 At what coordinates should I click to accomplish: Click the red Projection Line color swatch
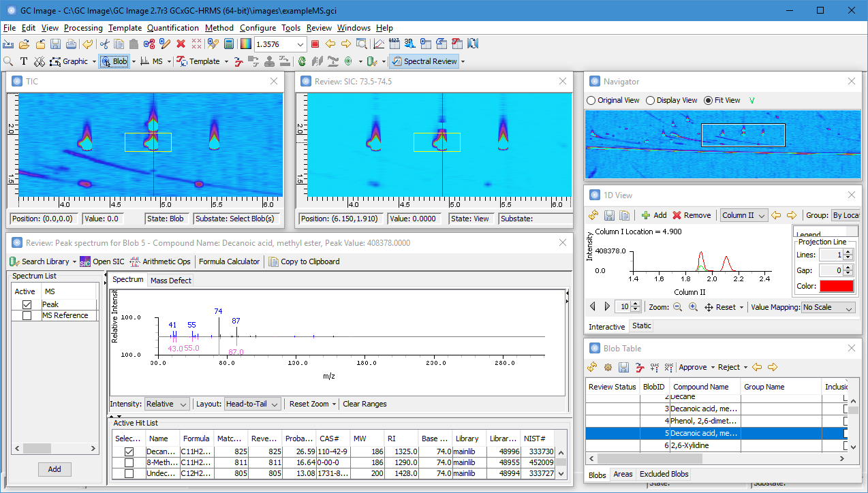(836, 286)
